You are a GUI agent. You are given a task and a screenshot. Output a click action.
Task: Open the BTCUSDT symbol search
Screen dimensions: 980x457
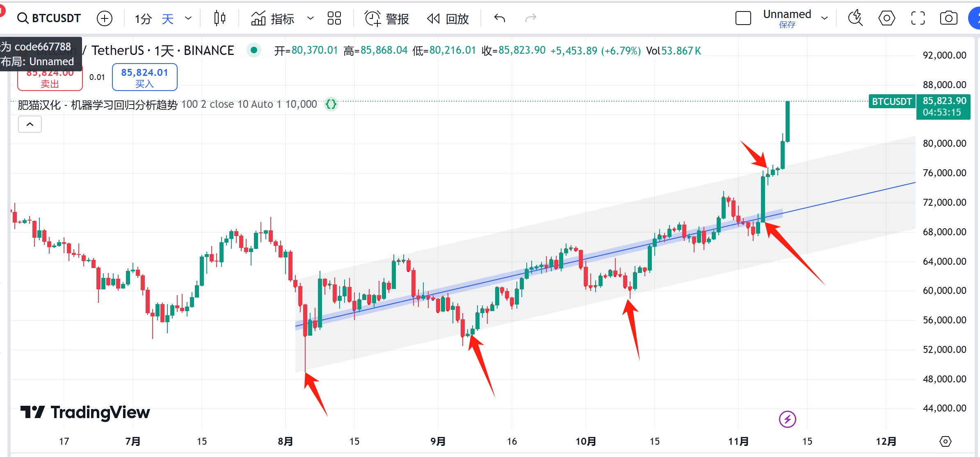click(49, 18)
